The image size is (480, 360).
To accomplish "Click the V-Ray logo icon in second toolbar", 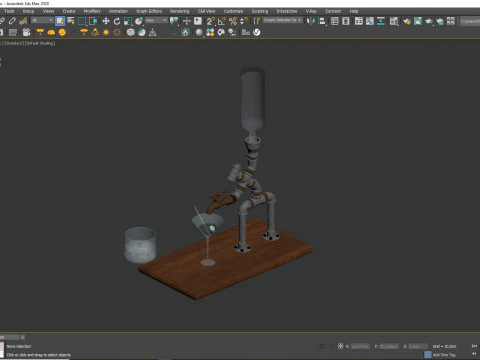I will point(257,32).
